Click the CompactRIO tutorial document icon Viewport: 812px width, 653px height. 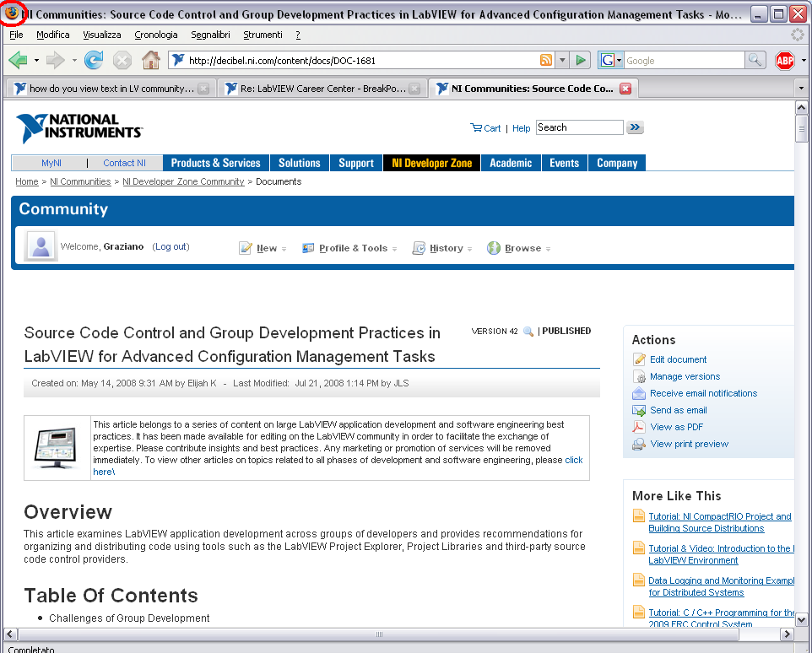click(639, 515)
